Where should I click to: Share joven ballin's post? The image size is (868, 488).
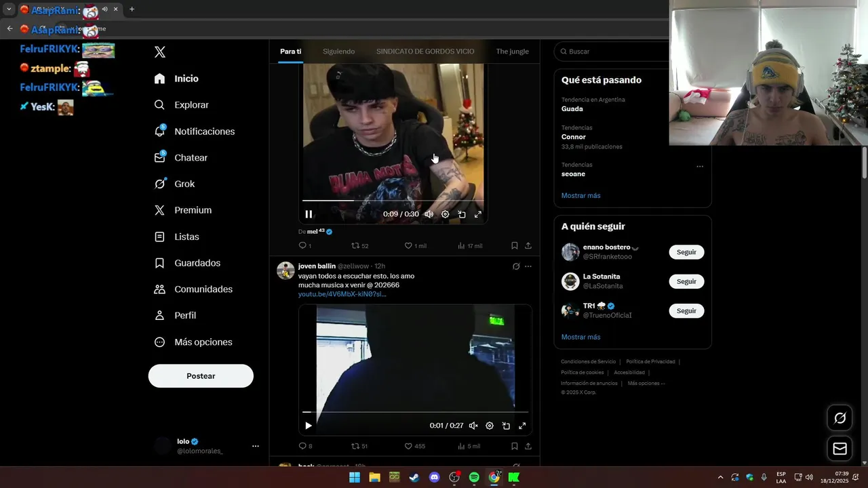pos(528,446)
